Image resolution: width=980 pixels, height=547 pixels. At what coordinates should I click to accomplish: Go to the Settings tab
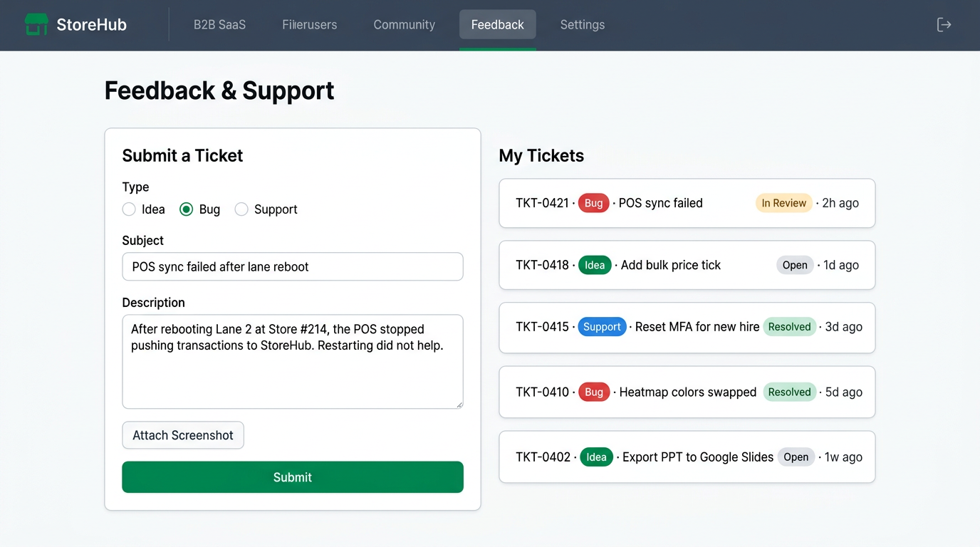click(583, 25)
